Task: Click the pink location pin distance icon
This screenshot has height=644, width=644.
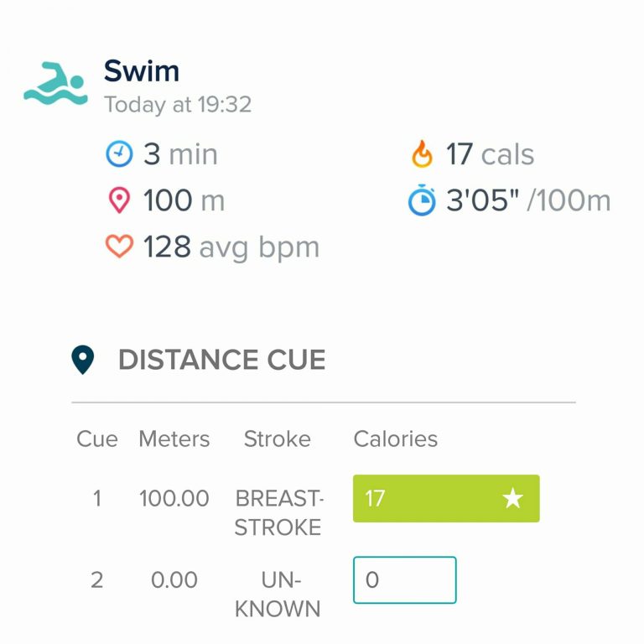Action: [119, 200]
